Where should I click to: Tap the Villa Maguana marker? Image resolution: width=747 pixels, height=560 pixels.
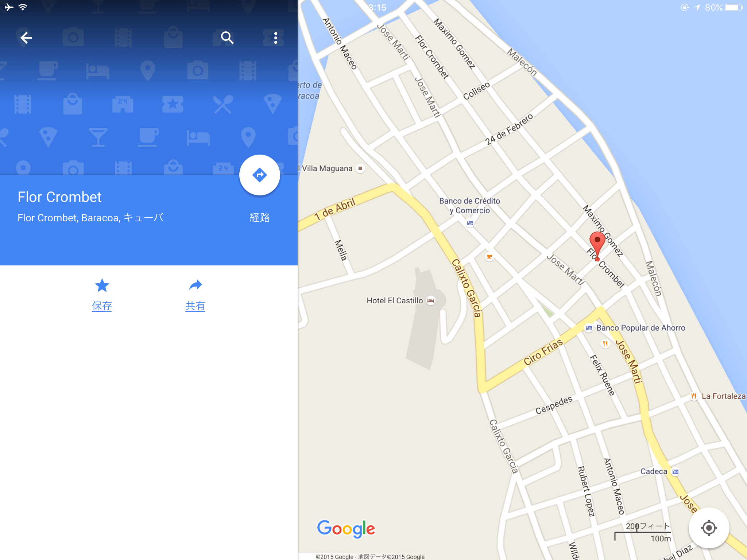tap(360, 168)
